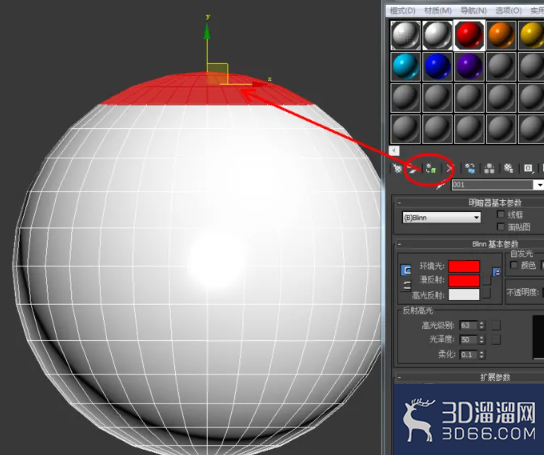Screen dimensions: 544x455
Task: Click the Make Unique icon
Action: [x=489, y=169]
